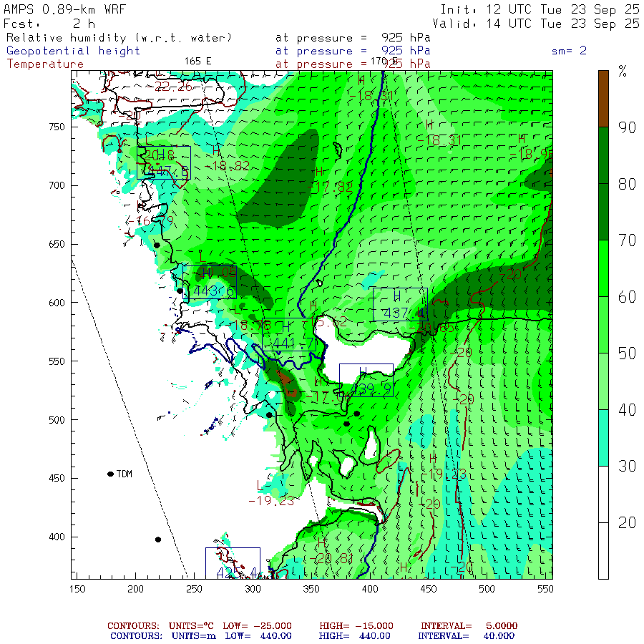Click the '350' x-axis tick label
Viewport: 644px width, 644px height.
tap(311, 589)
